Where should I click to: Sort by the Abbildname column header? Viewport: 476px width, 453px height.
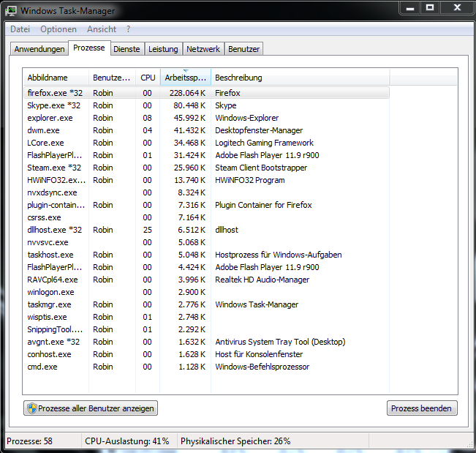[56, 78]
